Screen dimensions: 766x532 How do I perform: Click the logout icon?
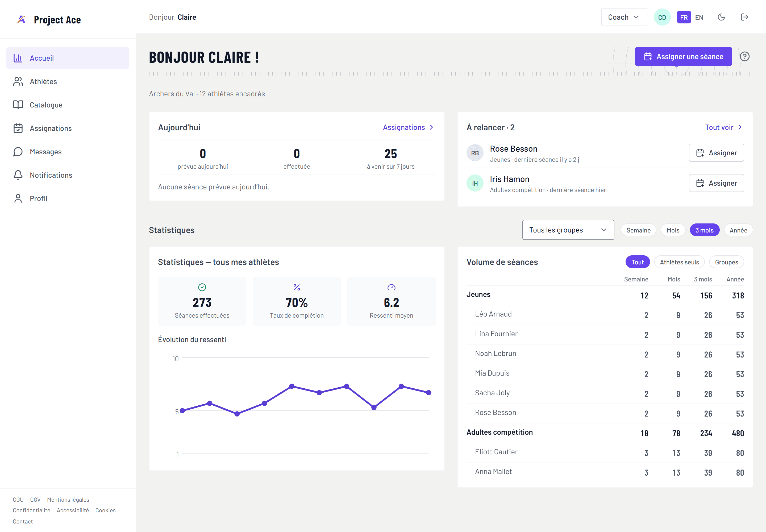point(744,17)
